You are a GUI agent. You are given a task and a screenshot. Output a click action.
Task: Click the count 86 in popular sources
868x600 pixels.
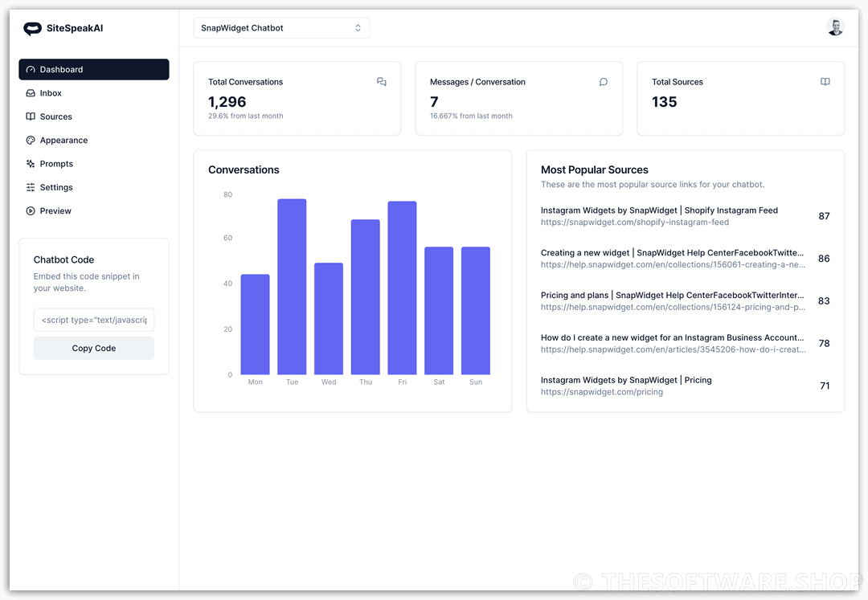[x=824, y=259]
